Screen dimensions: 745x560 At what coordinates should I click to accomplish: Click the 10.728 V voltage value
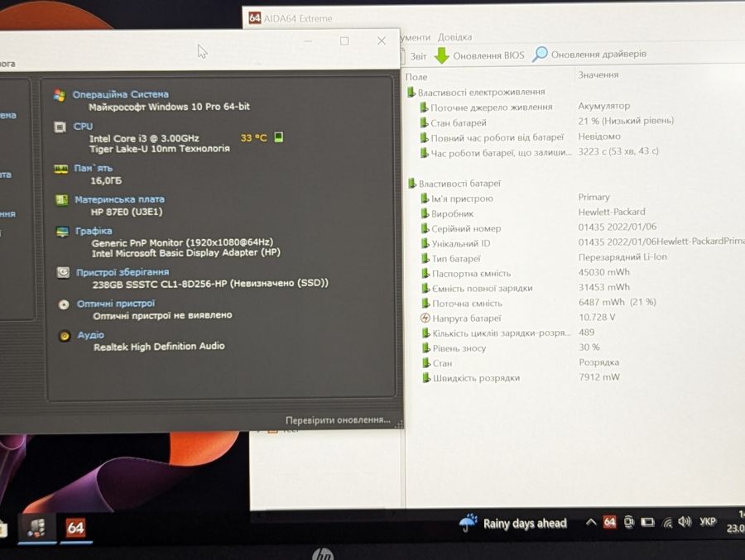(x=597, y=317)
